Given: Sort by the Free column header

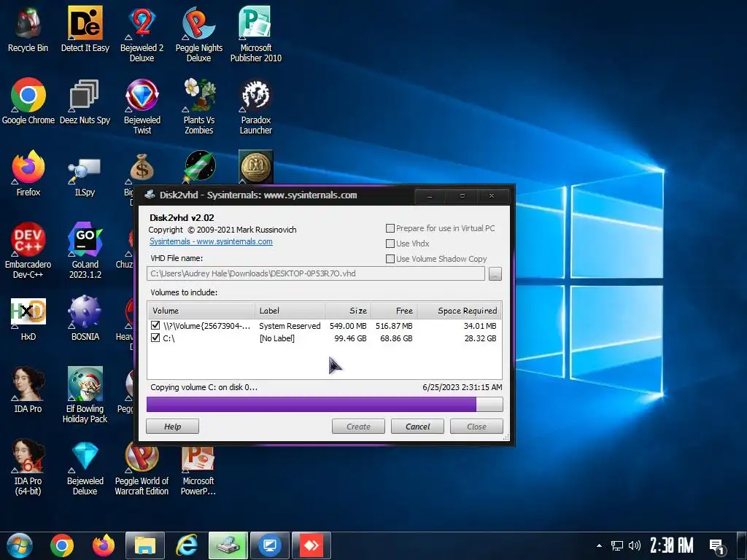Looking at the screenshot, I should 394,311.
